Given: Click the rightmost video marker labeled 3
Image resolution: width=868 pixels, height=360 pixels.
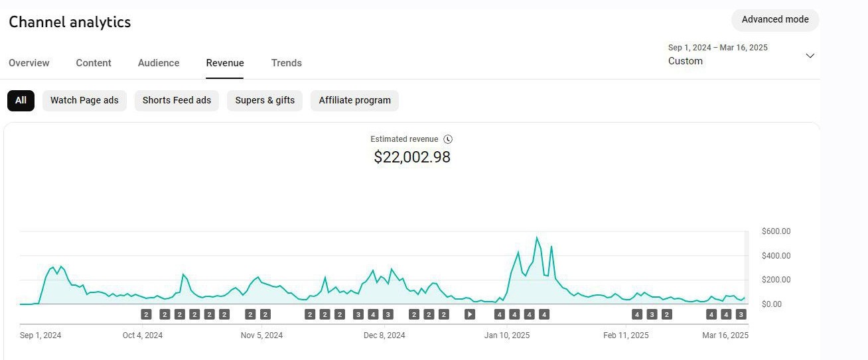Looking at the screenshot, I should (741, 314).
